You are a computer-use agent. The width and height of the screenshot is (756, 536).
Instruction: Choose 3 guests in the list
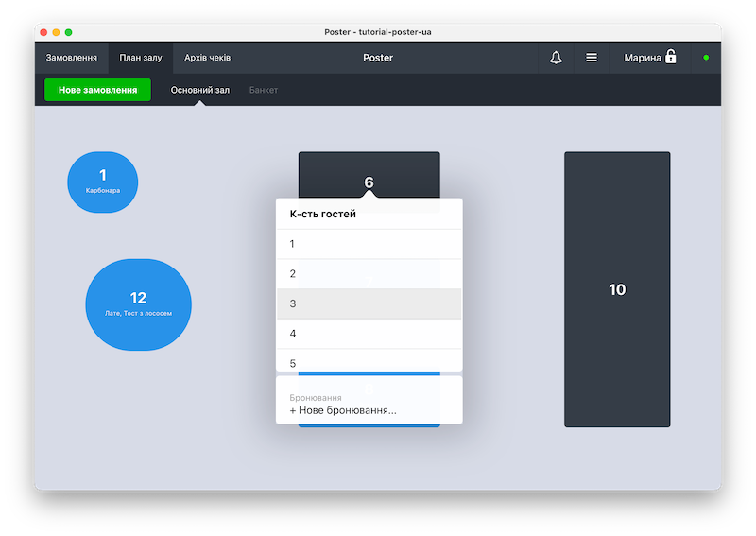(369, 304)
